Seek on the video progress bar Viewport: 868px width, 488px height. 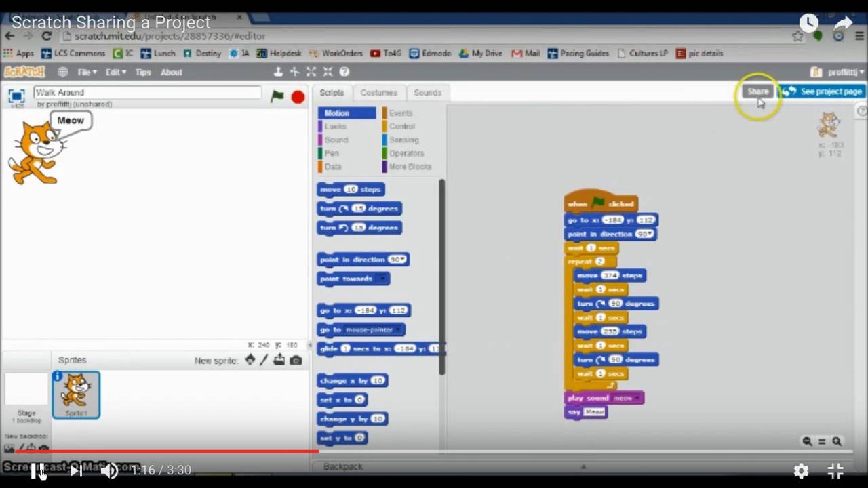click(x=434, y=451)
